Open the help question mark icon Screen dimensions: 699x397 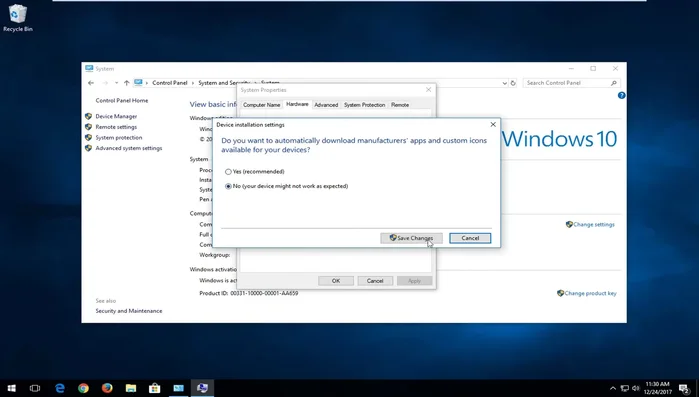621,95
